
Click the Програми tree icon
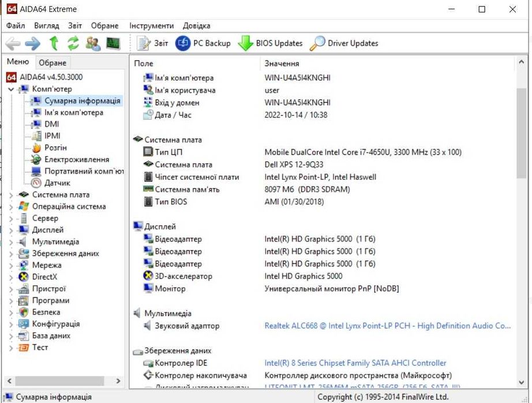coord(24,300)
